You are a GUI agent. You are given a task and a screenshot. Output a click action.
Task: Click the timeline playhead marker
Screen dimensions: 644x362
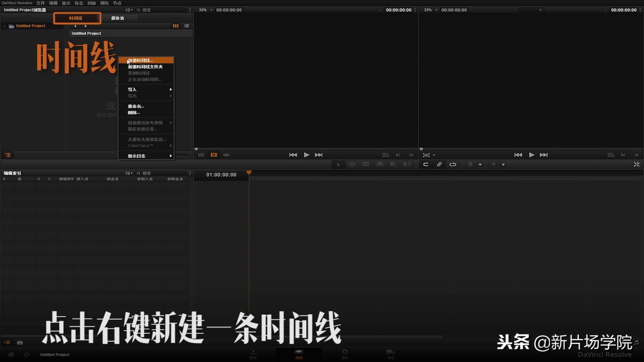[x=249, y=172]
